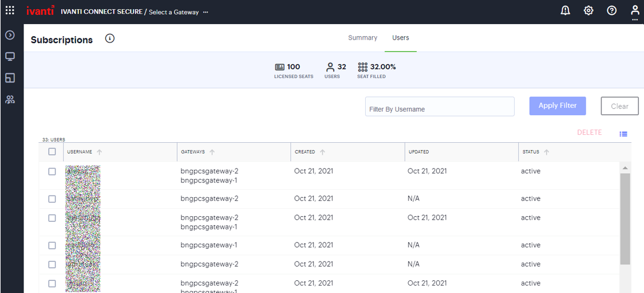Open the app launcher grid icon
The height and width of the screenshot is (293, 644).
tap(10, 10)
